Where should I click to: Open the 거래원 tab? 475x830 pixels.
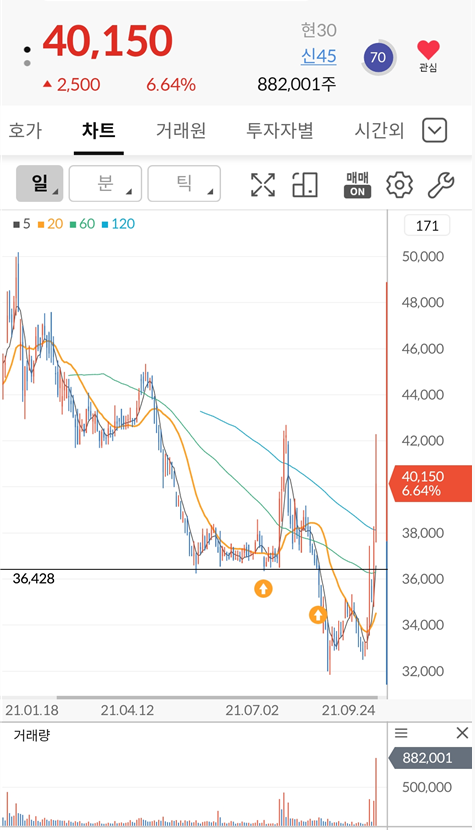point(181,130)
